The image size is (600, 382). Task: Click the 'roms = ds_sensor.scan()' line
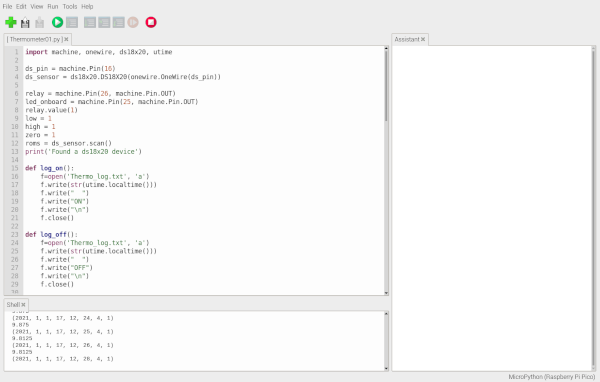pos(68,143)
